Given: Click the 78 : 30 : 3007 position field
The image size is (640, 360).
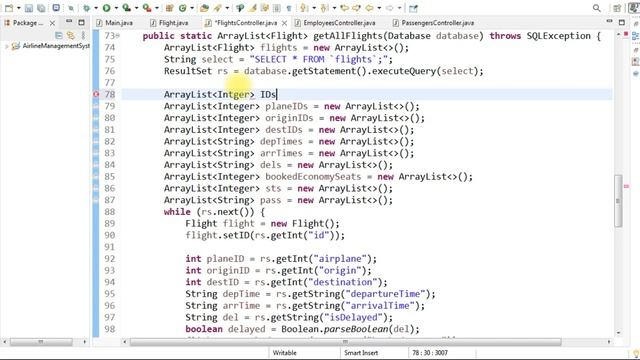Looking at the screenshot, I should point(430,353).
